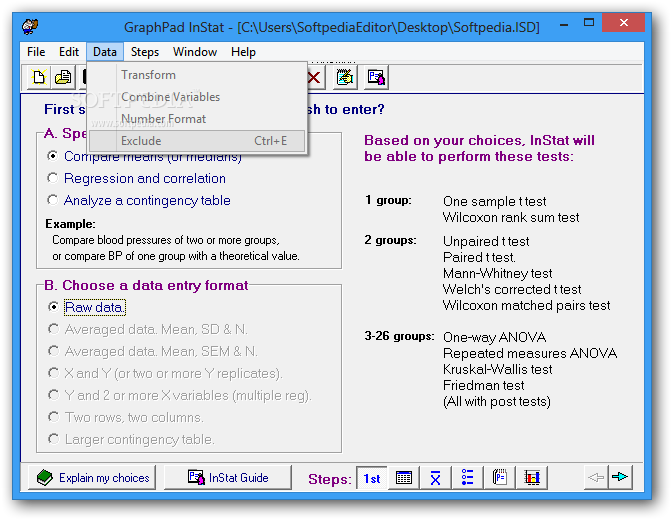The height and width of the screenshot is (520, 672).
Task: Go to the choose test list step icon
Action: pos(467,477)
